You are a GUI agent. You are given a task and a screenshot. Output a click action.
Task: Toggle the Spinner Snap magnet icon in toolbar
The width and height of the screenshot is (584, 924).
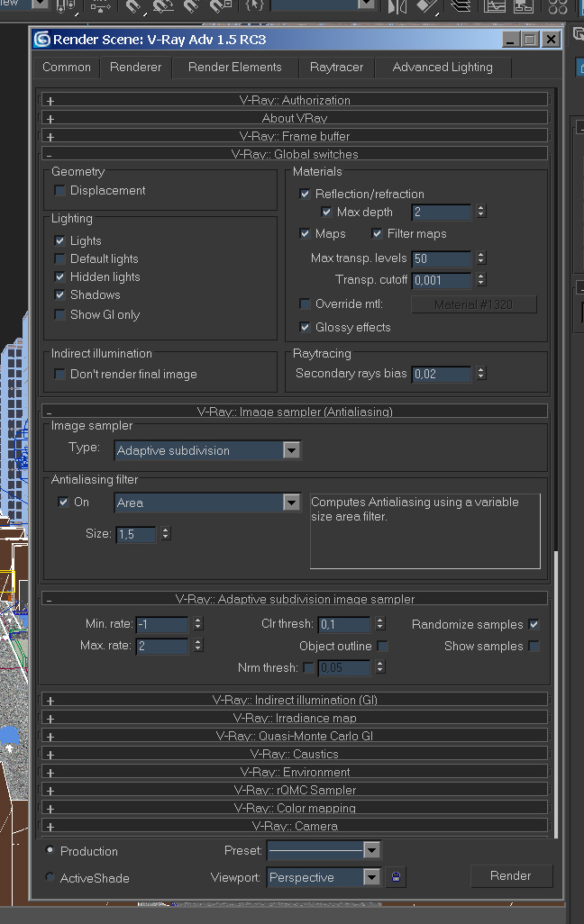coord(220,6)
